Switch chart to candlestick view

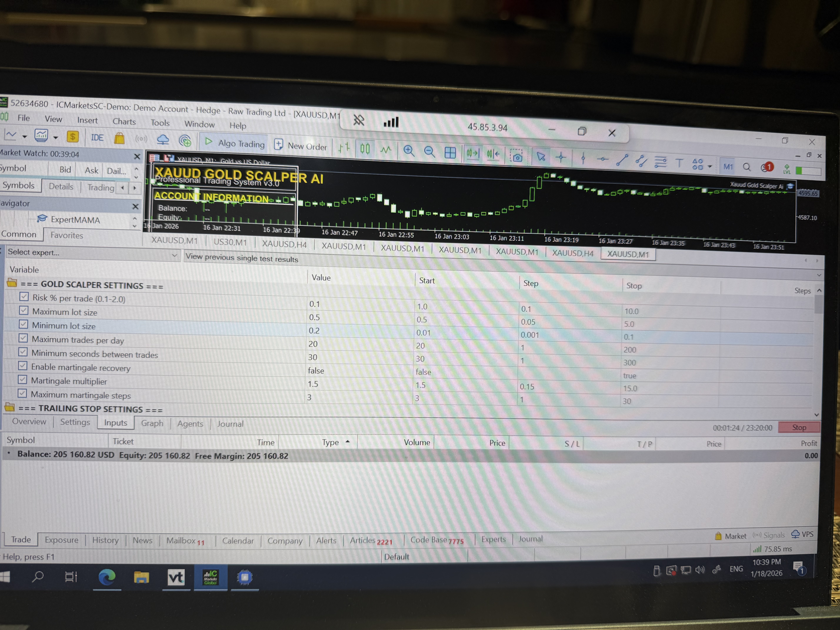365,149
